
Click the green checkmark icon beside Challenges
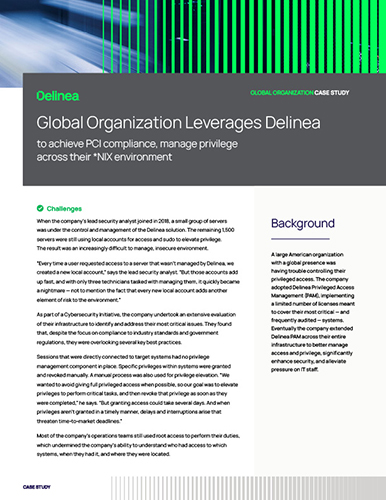tap(40, 208)
